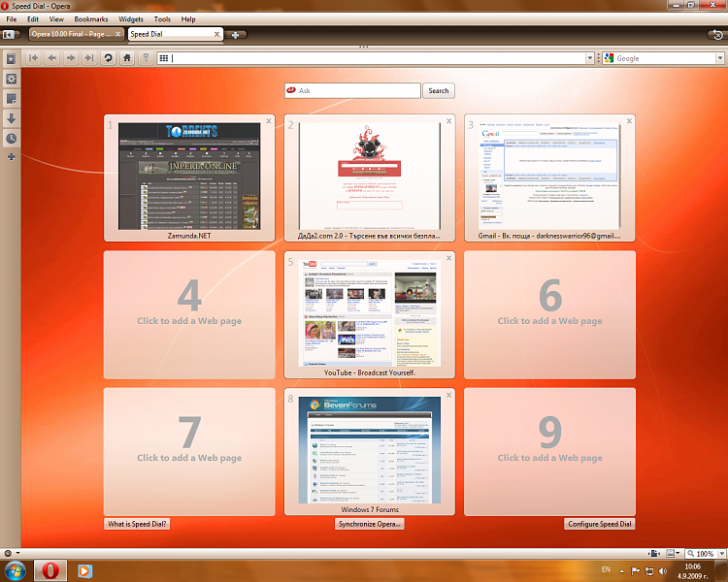Image resolution: width=728 pixels, height=582 pixels.
Task: Open closed tabs trash icon
Action: coord(717,34)
